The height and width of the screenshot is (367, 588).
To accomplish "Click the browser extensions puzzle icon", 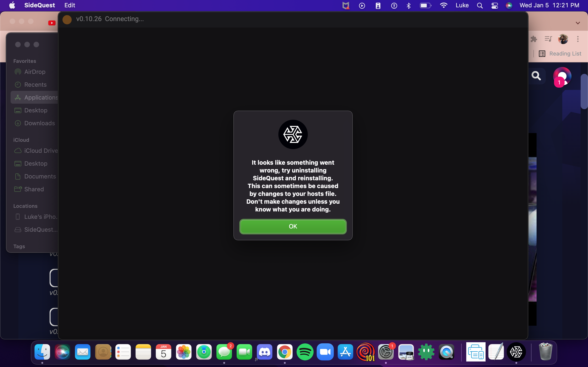I will tap(534, 39).
